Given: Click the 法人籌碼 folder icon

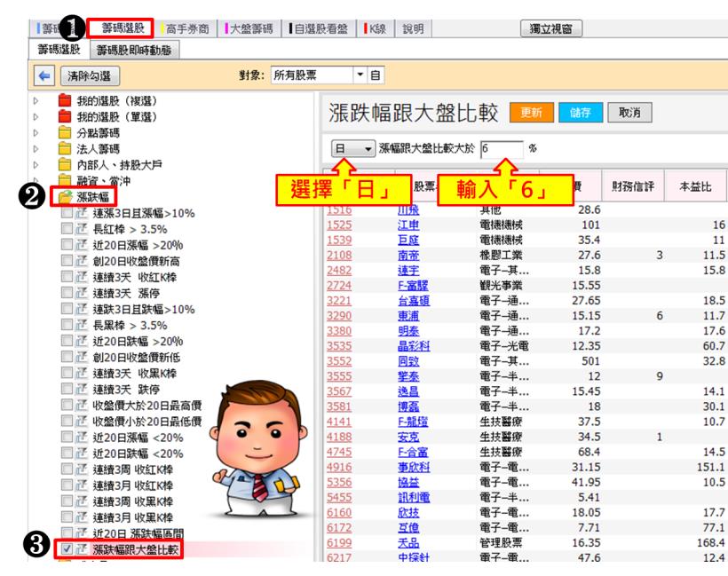Looking at the screenshot, I should pos(64,148).
